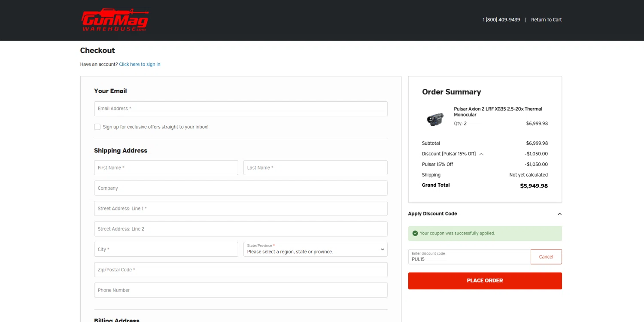Open the State/Province dropdown
Screen dimensions: 644x322
pyautogui.click(x=315, y=249)
